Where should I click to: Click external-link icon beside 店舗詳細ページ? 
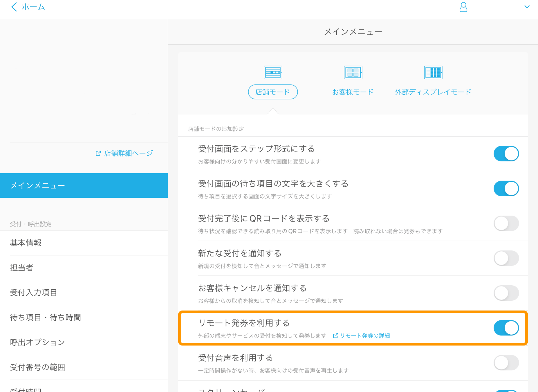pos(98,153)
